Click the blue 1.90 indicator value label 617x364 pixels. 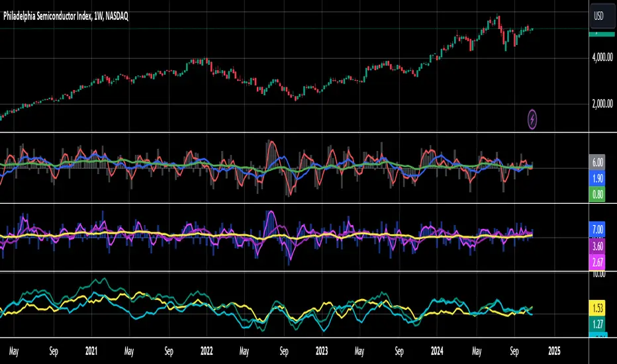[597, 178]
